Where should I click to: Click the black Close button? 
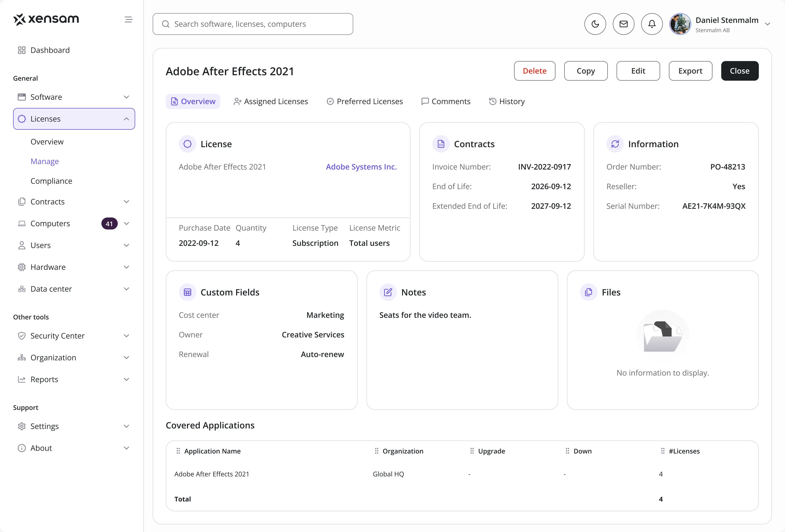coord(740,71)
